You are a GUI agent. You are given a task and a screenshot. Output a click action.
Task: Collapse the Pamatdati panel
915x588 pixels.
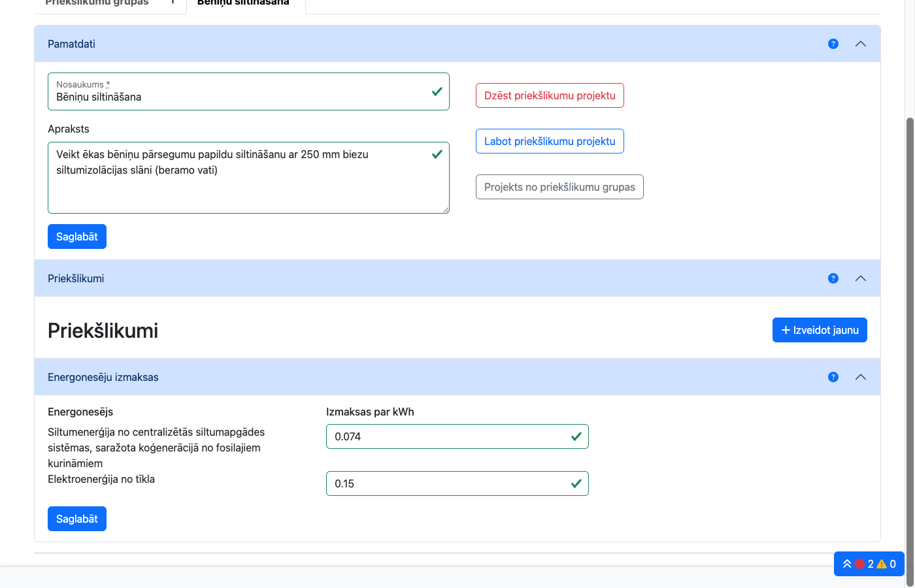coord(861,44)
